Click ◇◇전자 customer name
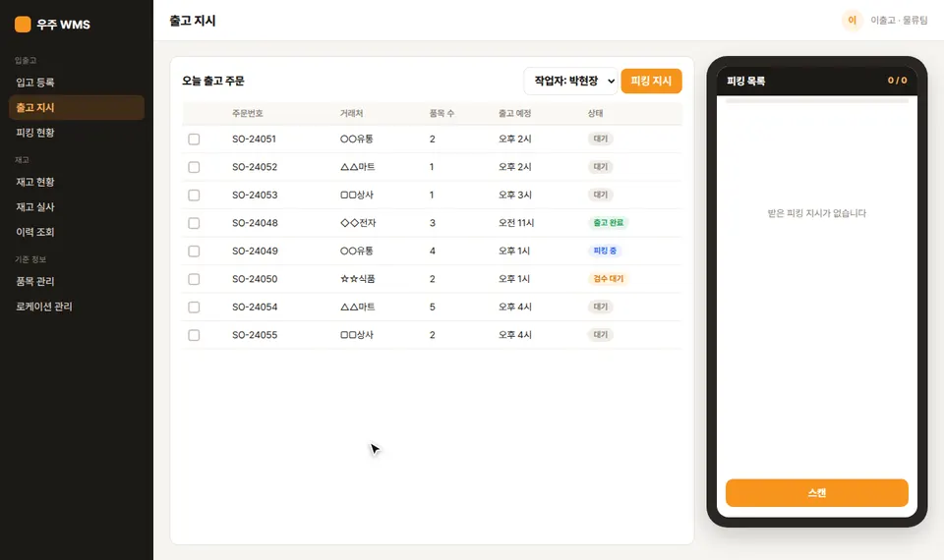The image size is (944, 560). 358,223
